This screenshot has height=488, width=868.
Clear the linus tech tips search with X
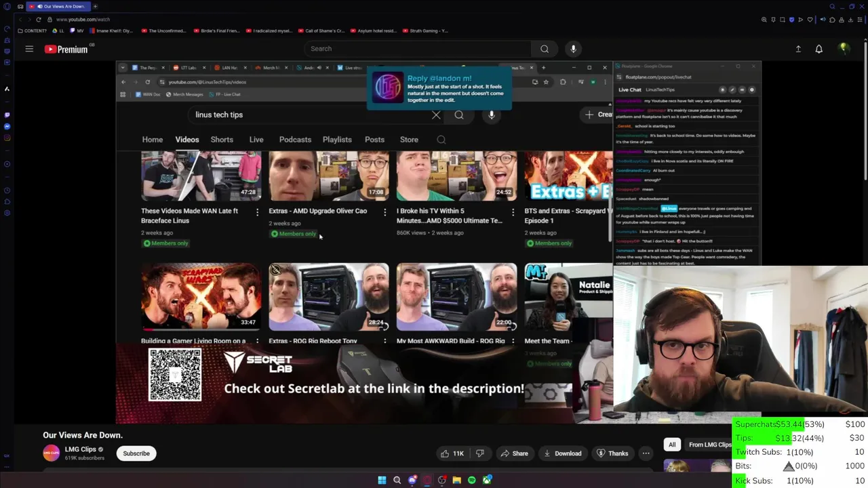436,115
